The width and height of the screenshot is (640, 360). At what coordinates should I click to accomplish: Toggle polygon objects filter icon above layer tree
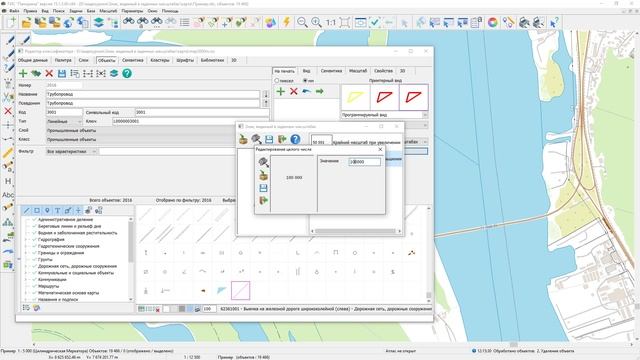37,211
